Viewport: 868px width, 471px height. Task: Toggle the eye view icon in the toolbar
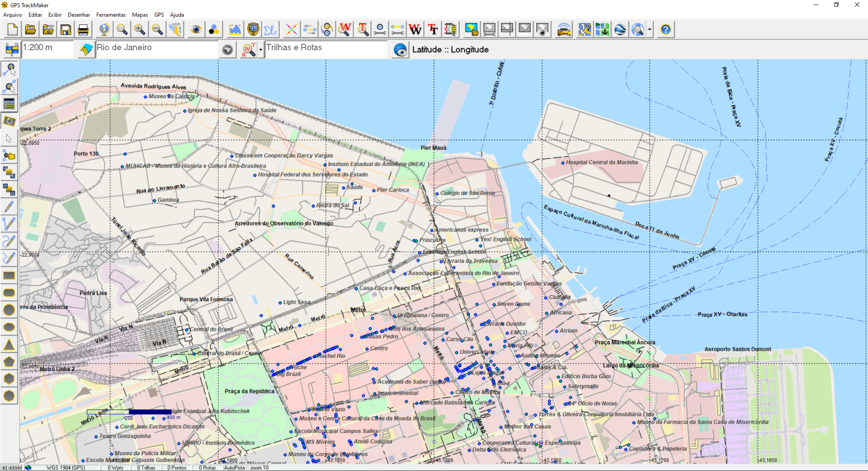[x=196, y=29]
